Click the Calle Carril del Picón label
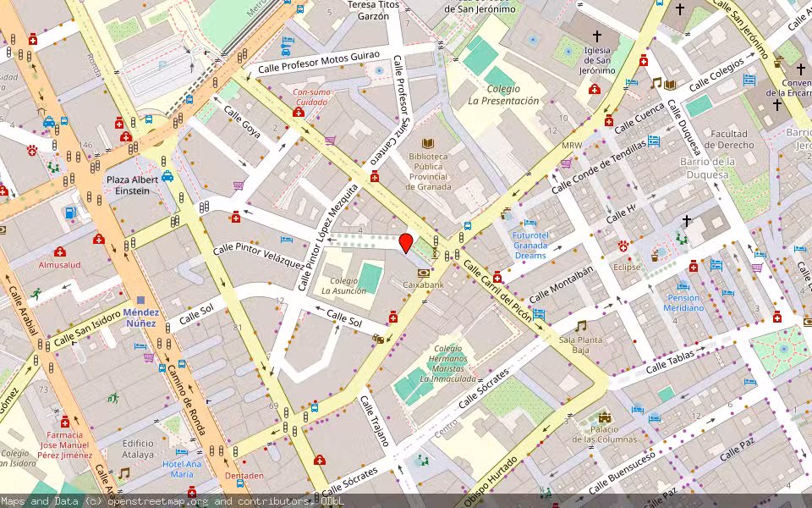Viewport: 812px width, 508px height. (x=497, y=290)
